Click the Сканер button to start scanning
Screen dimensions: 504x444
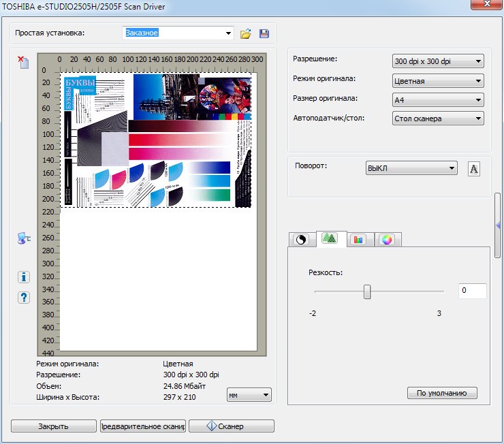pos(232,426)
